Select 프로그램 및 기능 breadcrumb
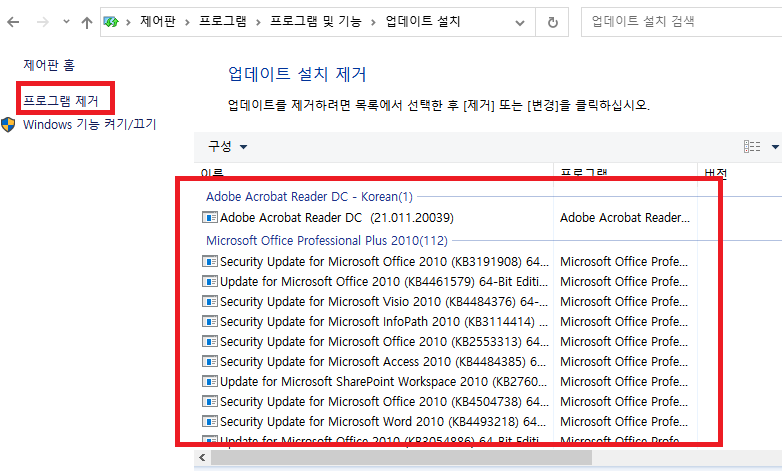This screenshot has height=471, width=782. [315, 21]
